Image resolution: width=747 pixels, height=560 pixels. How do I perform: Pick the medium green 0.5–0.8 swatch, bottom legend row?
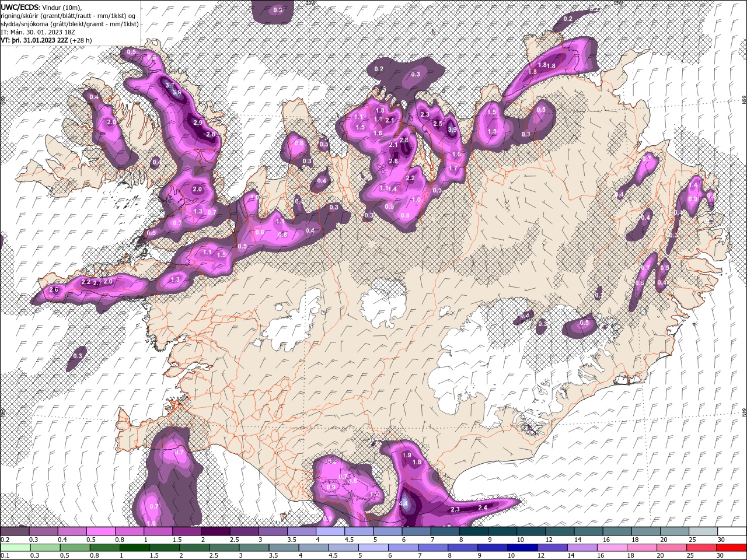pyautogui.click(x=75, y=548)
